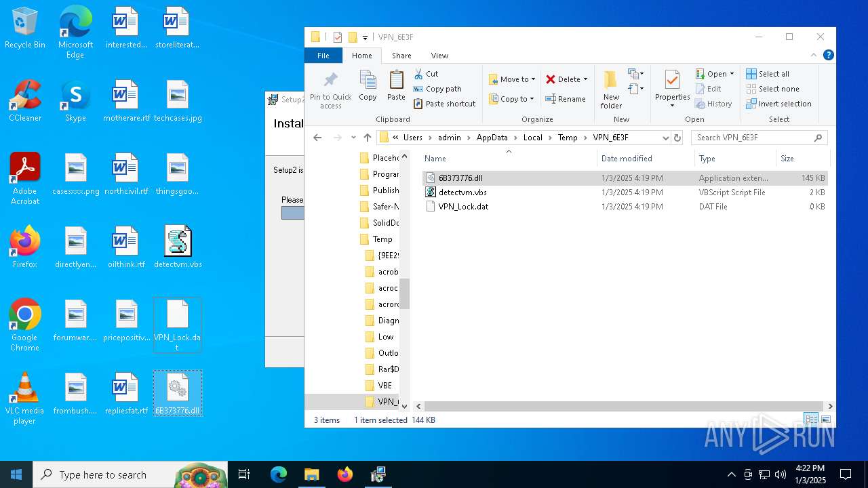Click the Up one level arrow
Image resolution: width=868 pixels, height=488 pixels.
[368, 138]
